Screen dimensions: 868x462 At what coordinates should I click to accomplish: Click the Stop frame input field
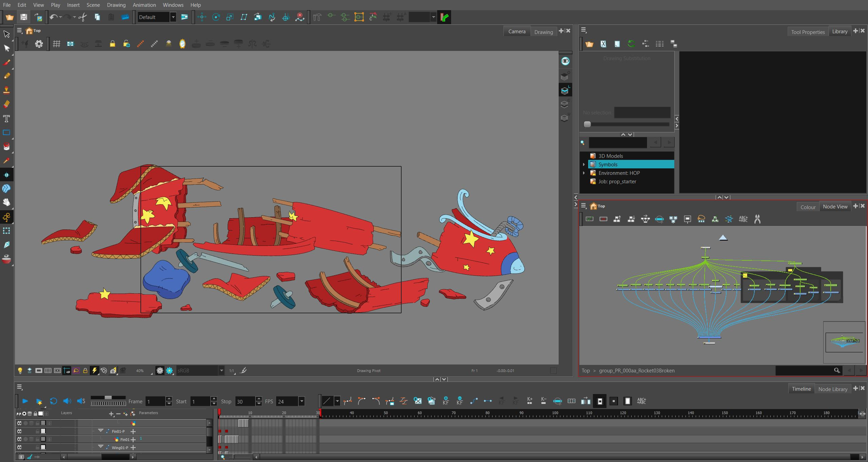245,402
